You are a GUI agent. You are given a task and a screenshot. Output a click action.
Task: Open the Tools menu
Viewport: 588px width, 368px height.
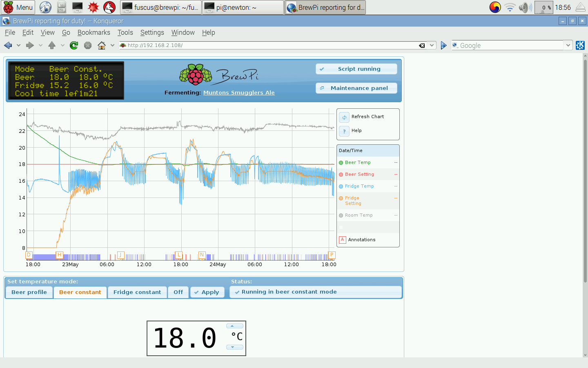point(125,32)
